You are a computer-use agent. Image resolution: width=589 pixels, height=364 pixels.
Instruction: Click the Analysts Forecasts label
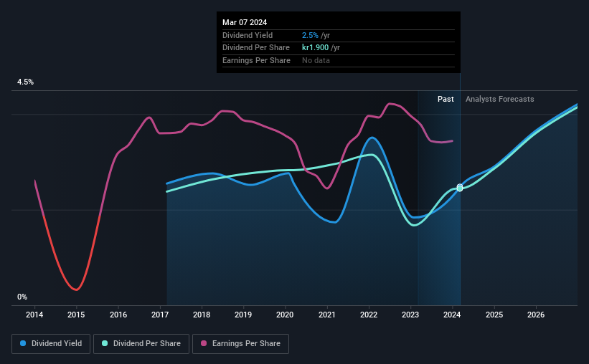tap(499, 99)
